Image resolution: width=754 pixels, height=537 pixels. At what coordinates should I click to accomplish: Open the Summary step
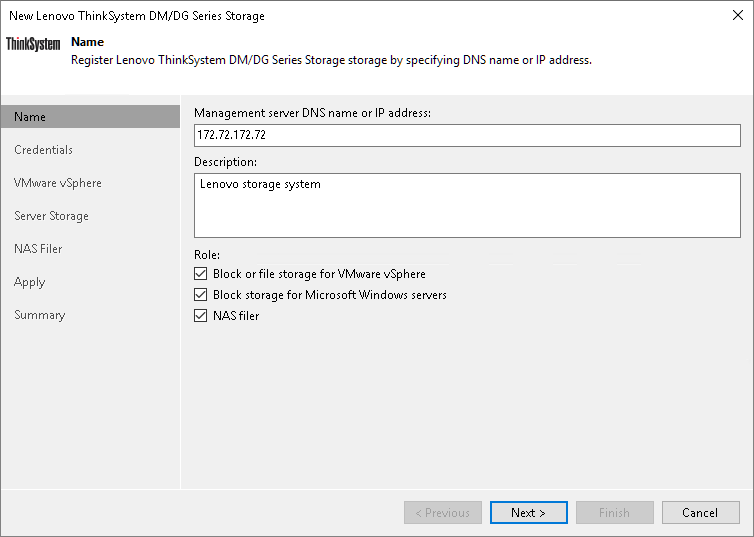click(x=39, y=315)
